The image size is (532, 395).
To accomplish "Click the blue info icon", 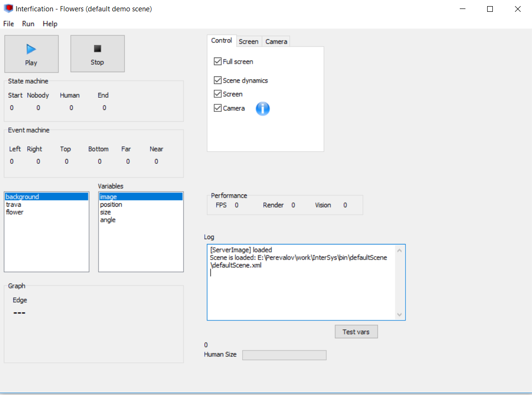I will 262,109.
